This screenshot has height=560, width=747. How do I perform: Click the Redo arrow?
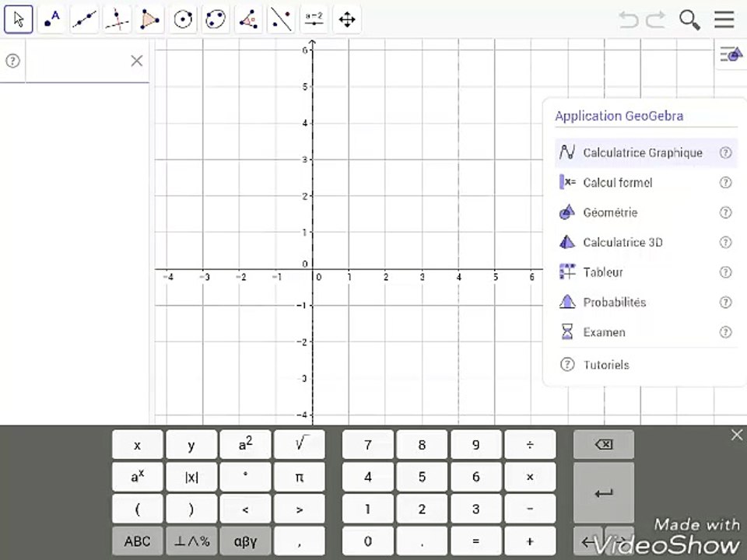click(x=655, y=20)
